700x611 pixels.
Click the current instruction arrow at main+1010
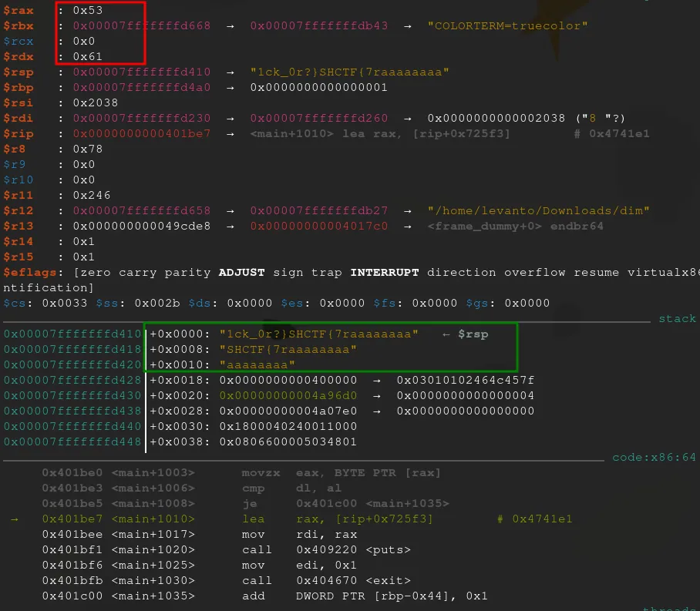[15, 519]
